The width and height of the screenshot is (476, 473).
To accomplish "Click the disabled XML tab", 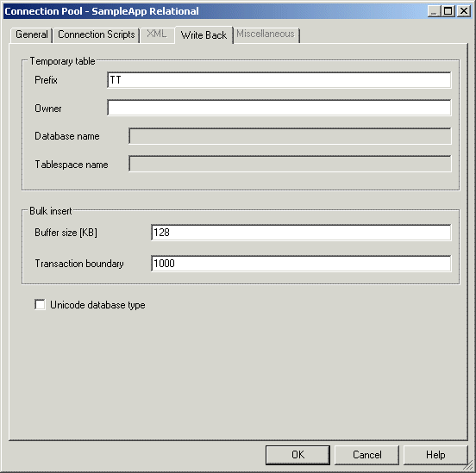I will click(x=157, y=34).
